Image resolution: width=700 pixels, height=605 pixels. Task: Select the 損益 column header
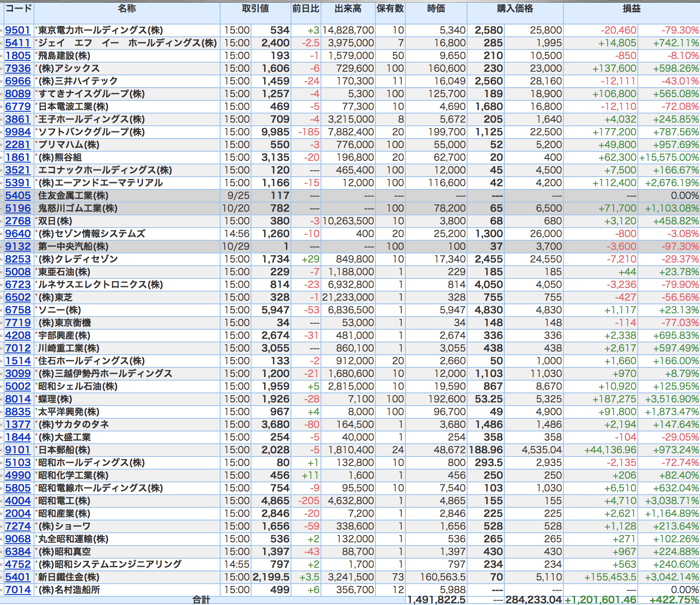point(631,9)
